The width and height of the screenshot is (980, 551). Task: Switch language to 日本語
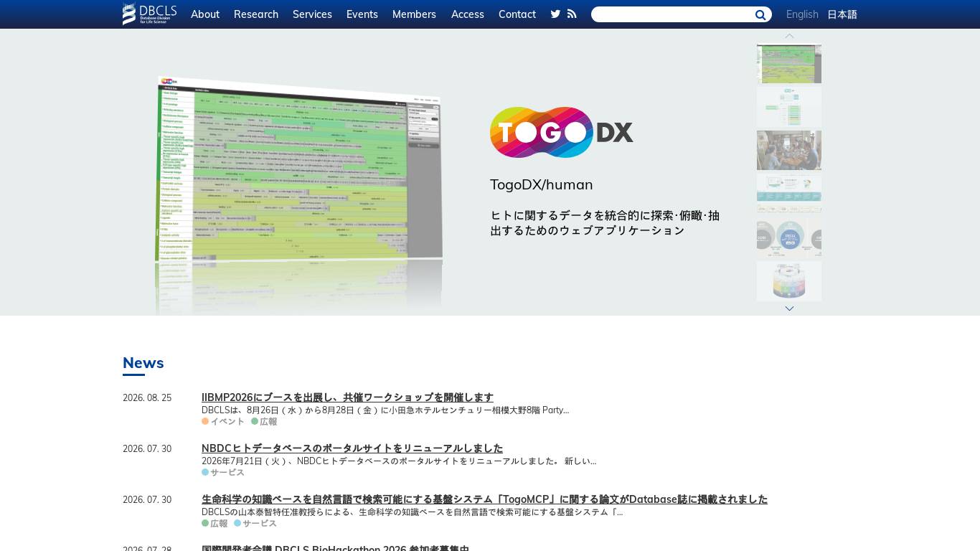842,14
